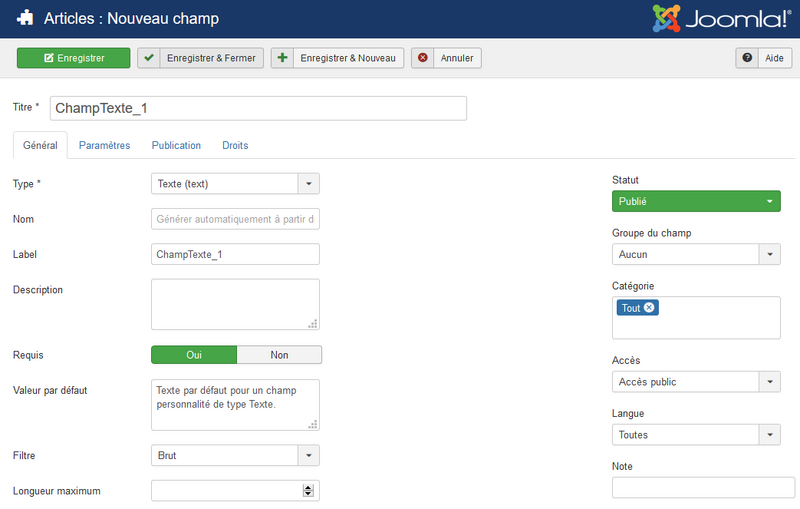The height and width of the screenshot is (509, 800).
Task: Open the Filtre dropdown showing Brut
Action: pyautogui.click(x=235, y=455)
